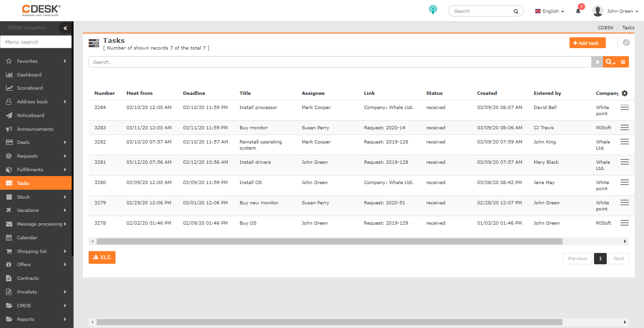Click the Add task button
This screenshot has height=328, width=644.
[587, 43]
